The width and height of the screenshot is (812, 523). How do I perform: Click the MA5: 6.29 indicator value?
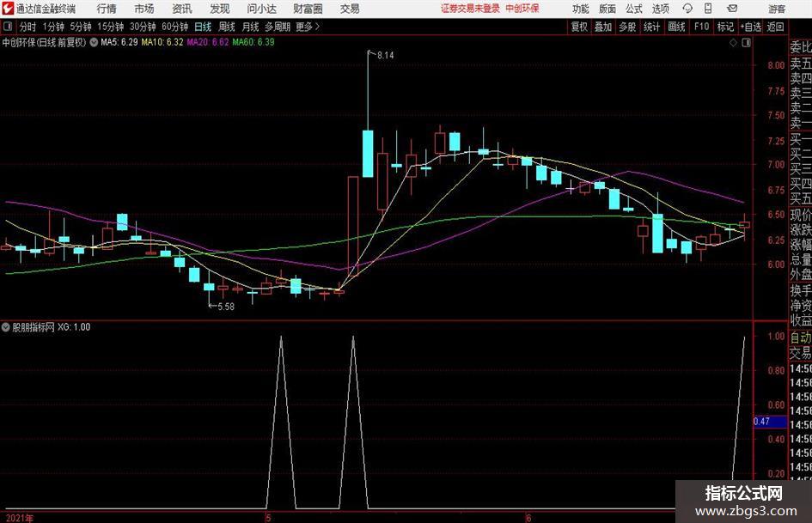click(x=119, y=42)
